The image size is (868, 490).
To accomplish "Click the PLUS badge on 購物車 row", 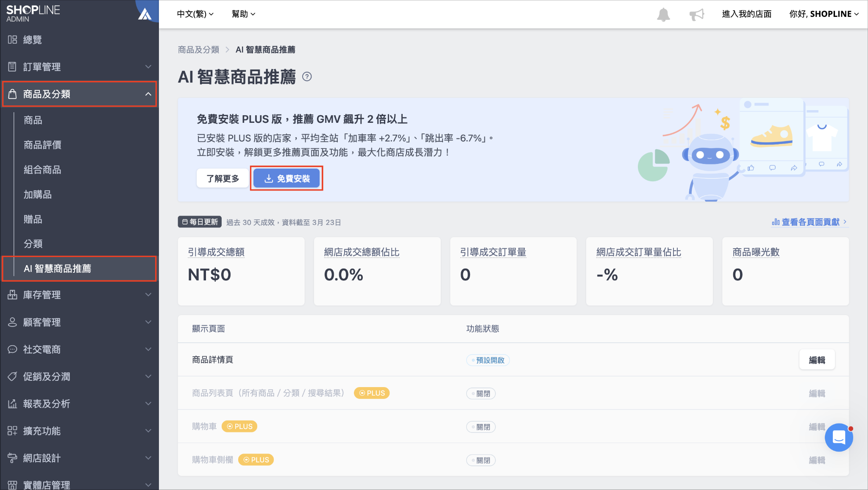I will 239,426.
